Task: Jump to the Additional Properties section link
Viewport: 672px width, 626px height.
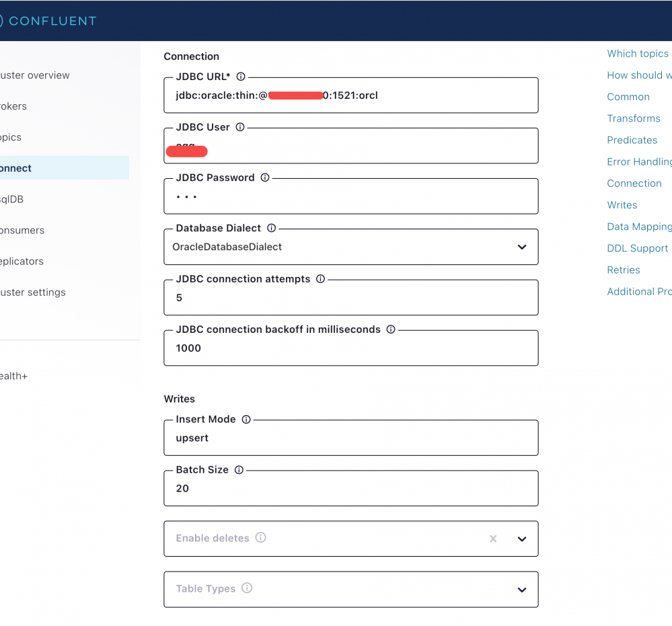Action: [639, 291]
